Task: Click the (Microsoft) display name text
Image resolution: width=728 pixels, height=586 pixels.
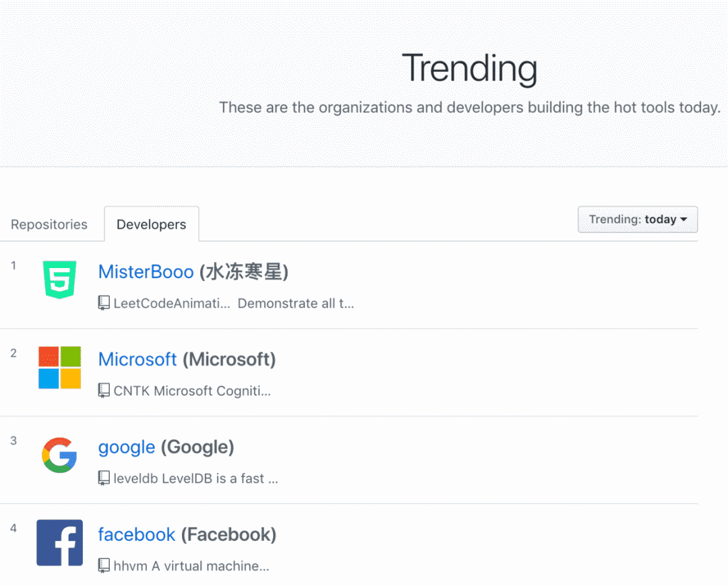Action: click(x=229, y=360)
